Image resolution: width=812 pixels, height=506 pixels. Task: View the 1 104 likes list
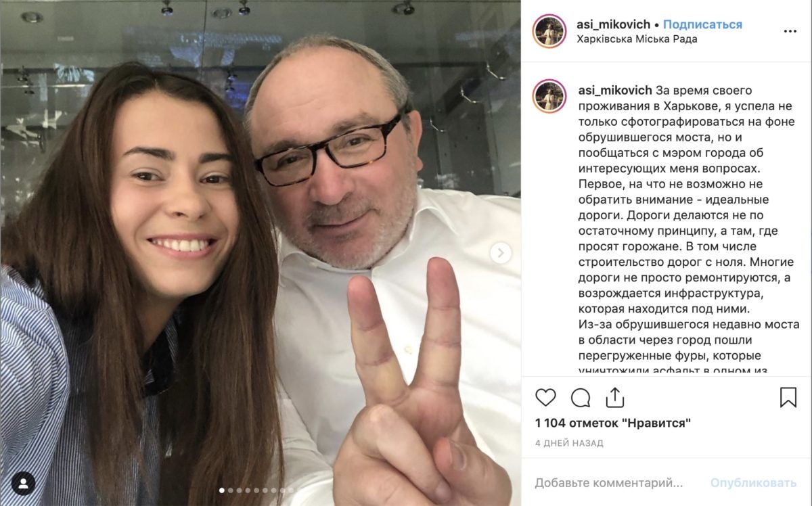pos(613,423)
